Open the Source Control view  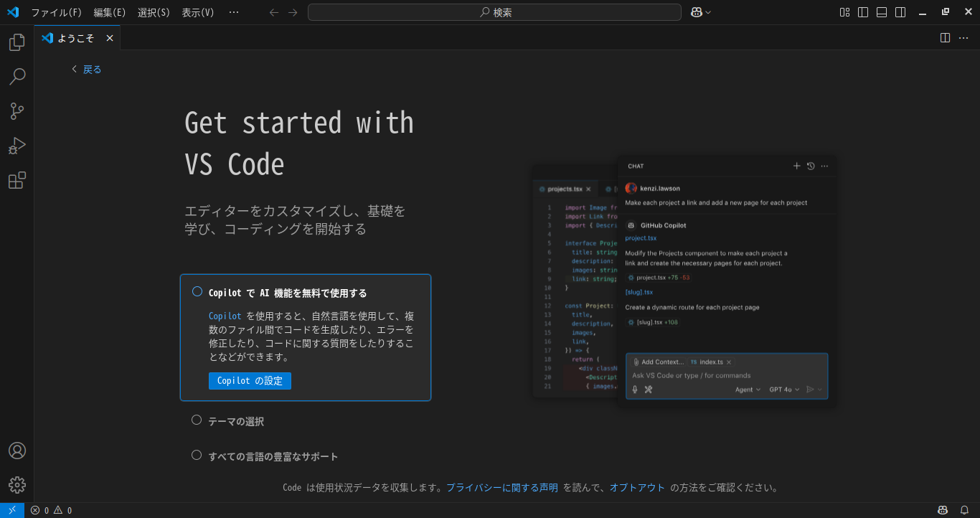17,111
